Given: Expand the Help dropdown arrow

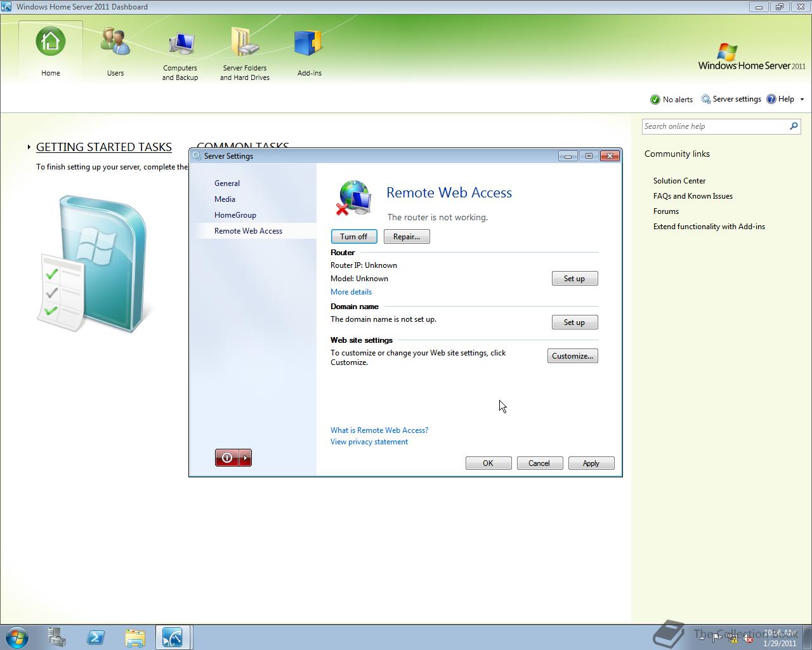Looking at the screenshot, I should (802, 99).
